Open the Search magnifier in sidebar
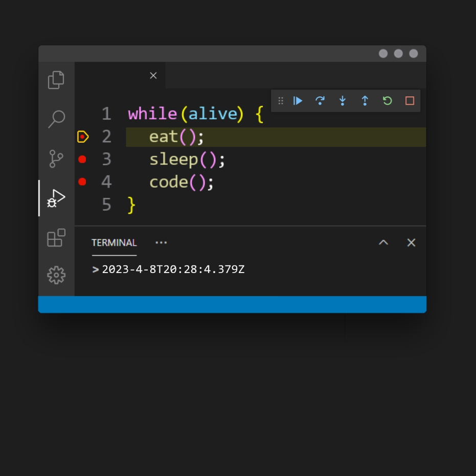The height and width of the screenshot is (476, 476). pyautogui.click(x=56, y=119)
